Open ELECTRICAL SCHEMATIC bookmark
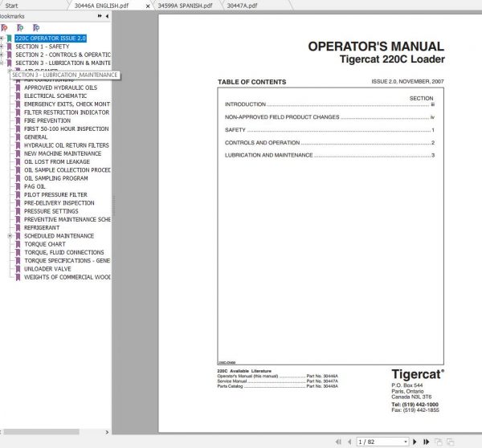This screenshot has width=482, height=448. [55, 96]
